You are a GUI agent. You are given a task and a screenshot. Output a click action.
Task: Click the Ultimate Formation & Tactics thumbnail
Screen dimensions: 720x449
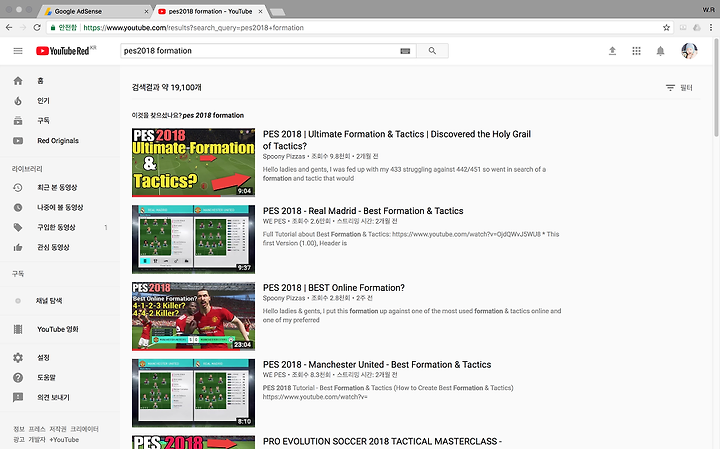[193, 163]
